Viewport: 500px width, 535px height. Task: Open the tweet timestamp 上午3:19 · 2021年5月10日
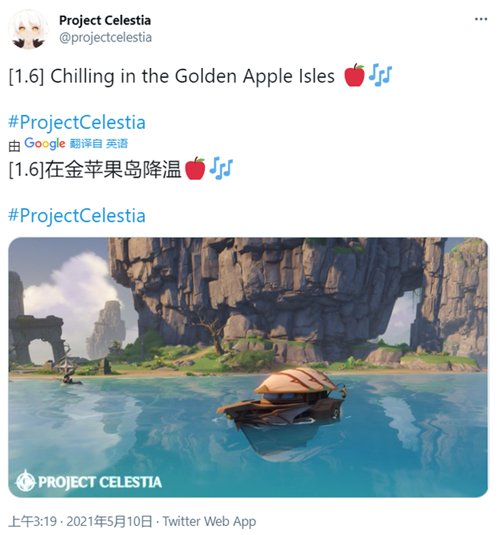pos(81,521)
